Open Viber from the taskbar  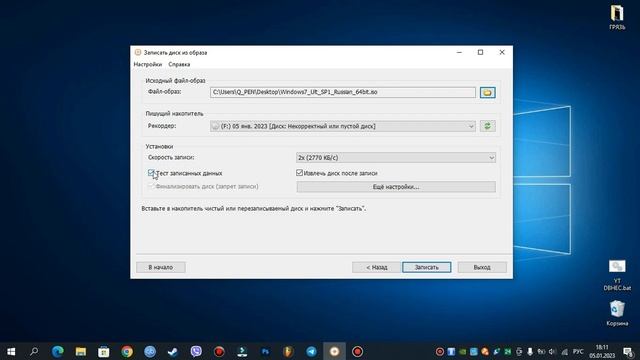196,351
